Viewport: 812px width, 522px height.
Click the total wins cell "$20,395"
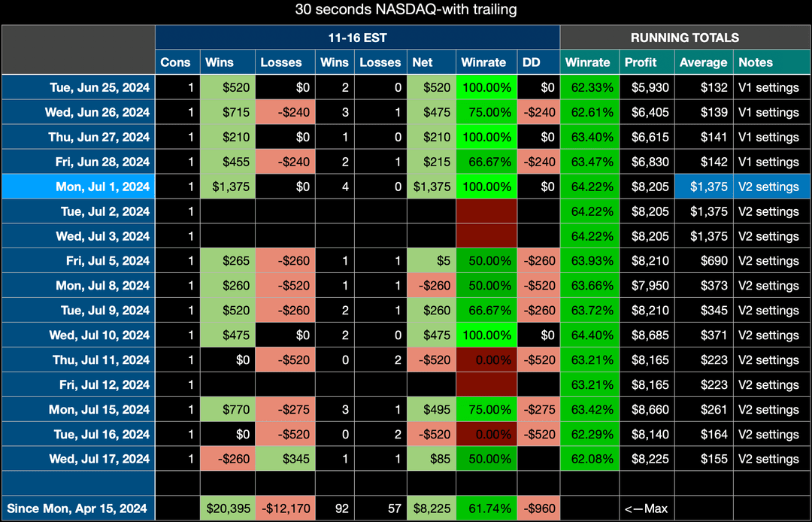click(x=227, y=508)
